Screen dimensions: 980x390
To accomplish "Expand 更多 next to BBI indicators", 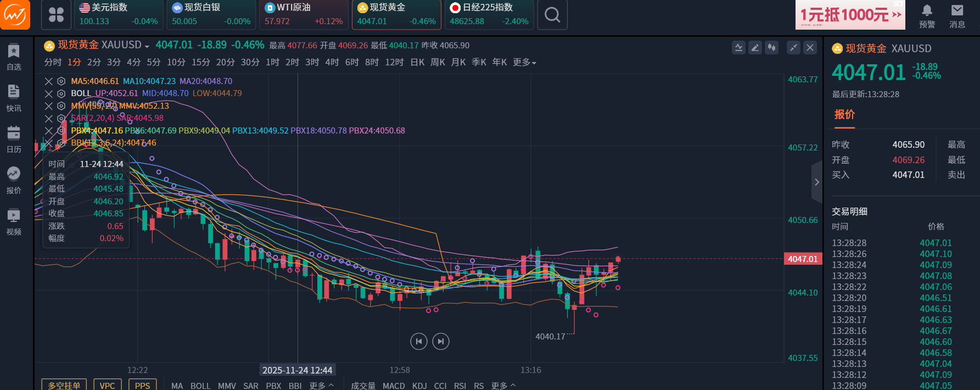I will click(321, 386).
